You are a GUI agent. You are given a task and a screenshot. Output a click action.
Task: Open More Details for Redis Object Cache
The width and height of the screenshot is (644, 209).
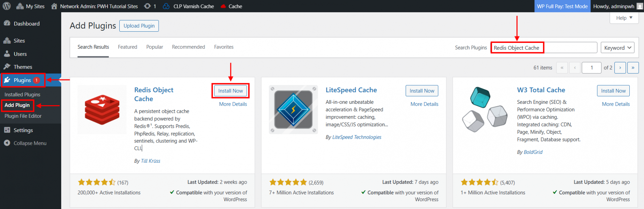click(x=233, y=104)
